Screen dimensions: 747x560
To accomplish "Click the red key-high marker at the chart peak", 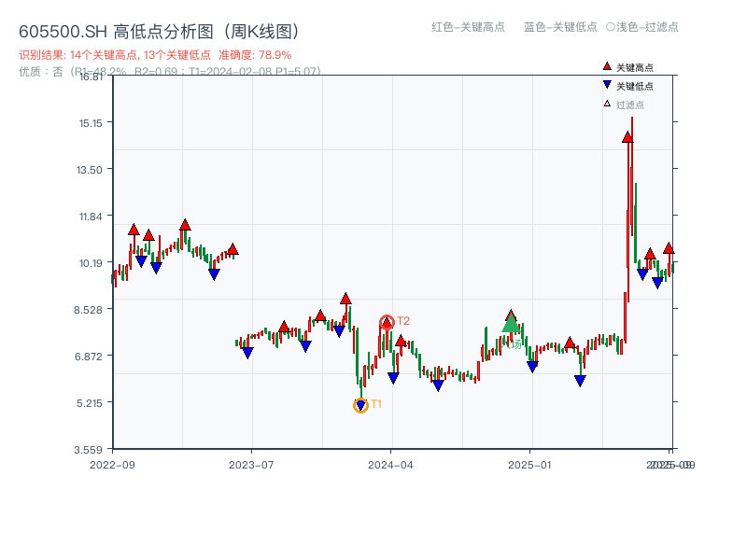I will [x=627, y=137].
